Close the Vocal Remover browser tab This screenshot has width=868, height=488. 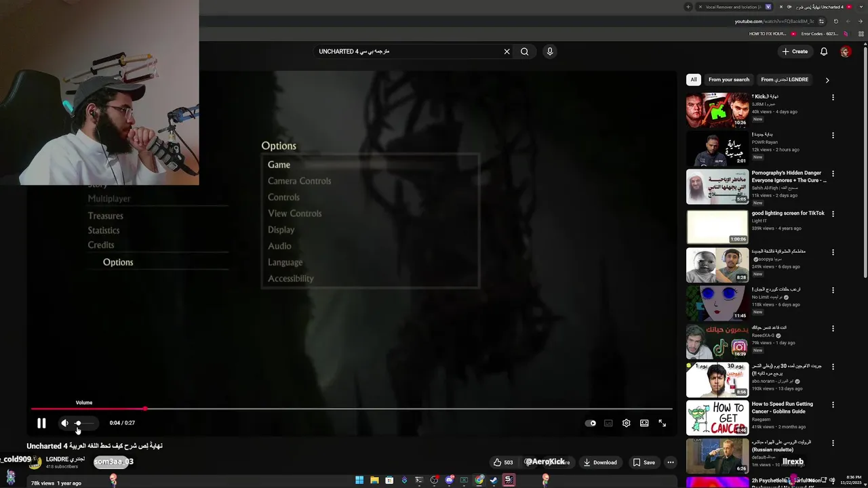coord(701,7)
